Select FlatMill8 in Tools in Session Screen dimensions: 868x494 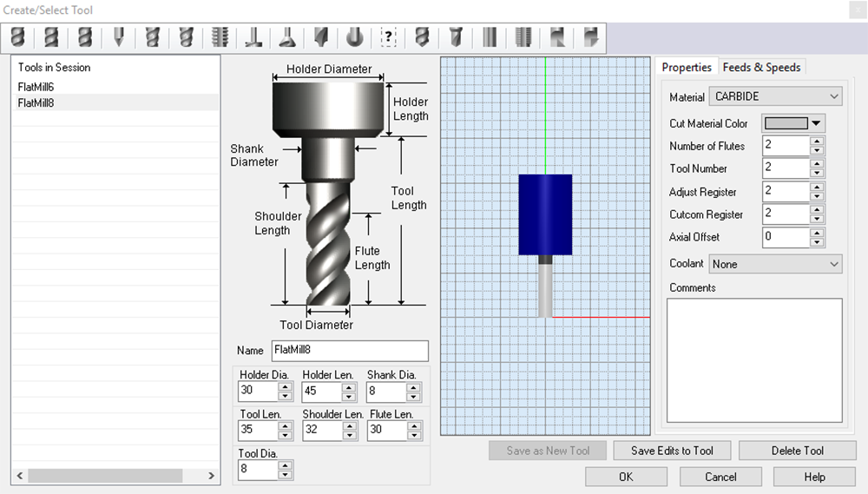[x=115, y=103]
